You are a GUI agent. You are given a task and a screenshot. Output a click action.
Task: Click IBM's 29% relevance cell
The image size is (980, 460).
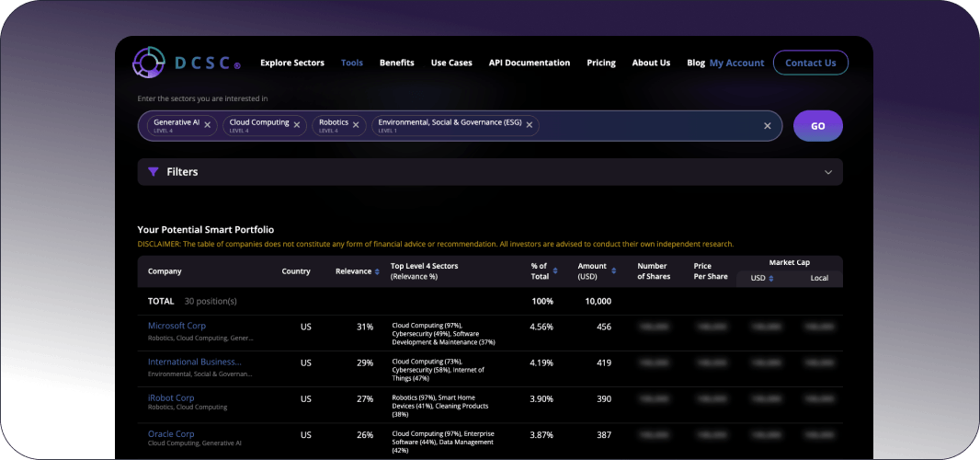tap(366, 363)
